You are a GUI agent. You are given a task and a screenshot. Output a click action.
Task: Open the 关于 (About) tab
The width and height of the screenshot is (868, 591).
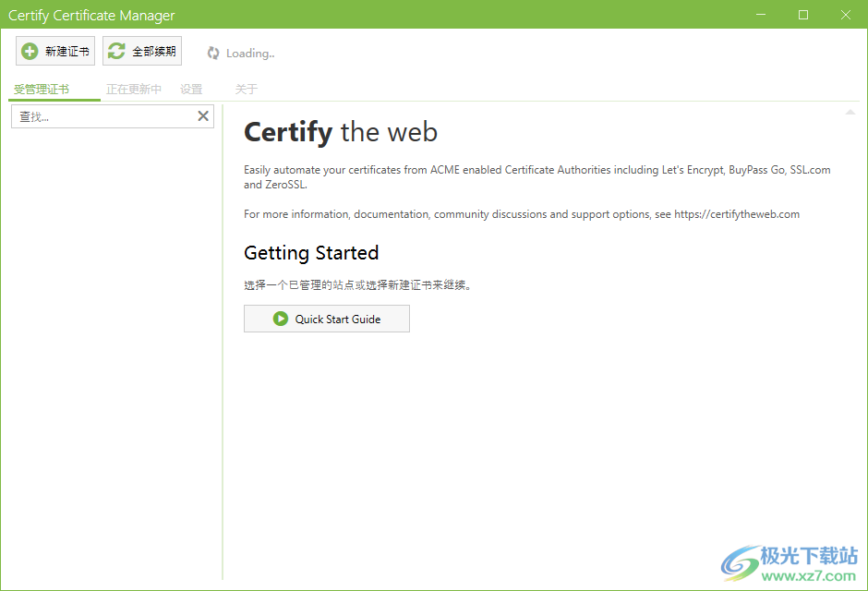pyautogui.click(x=247, y=89)
